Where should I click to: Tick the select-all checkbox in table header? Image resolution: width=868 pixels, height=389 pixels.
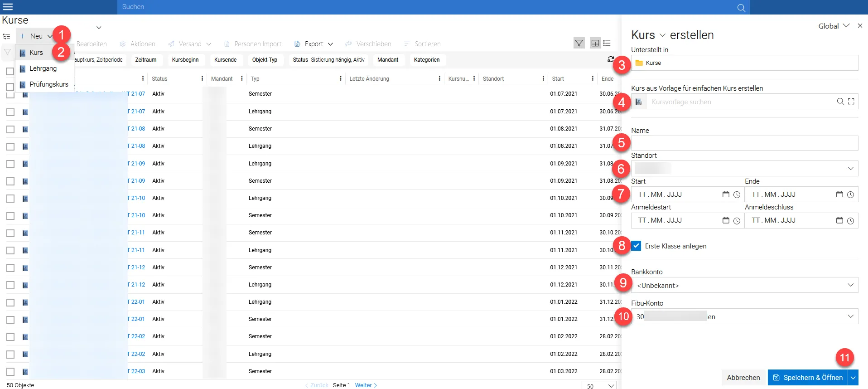[10, 72]
